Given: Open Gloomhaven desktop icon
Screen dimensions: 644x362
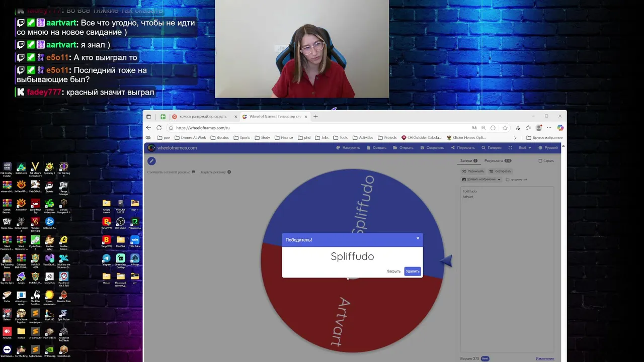Looking at the screenshot, I should tap(63, 351).
